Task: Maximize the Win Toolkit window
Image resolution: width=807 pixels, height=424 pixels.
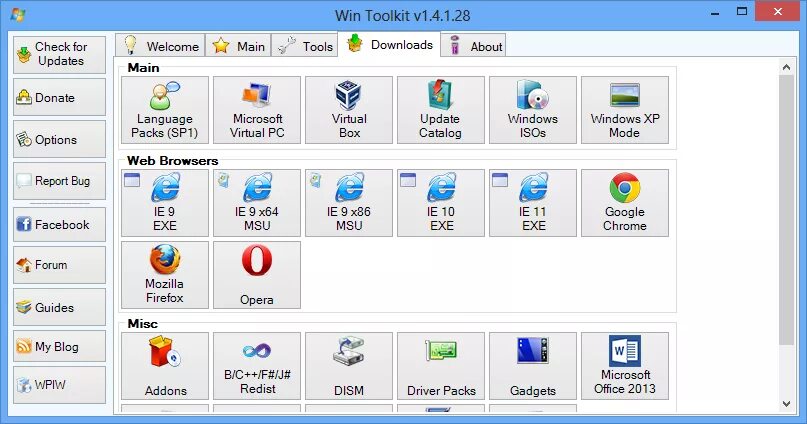Action: (x=742, y=11)
